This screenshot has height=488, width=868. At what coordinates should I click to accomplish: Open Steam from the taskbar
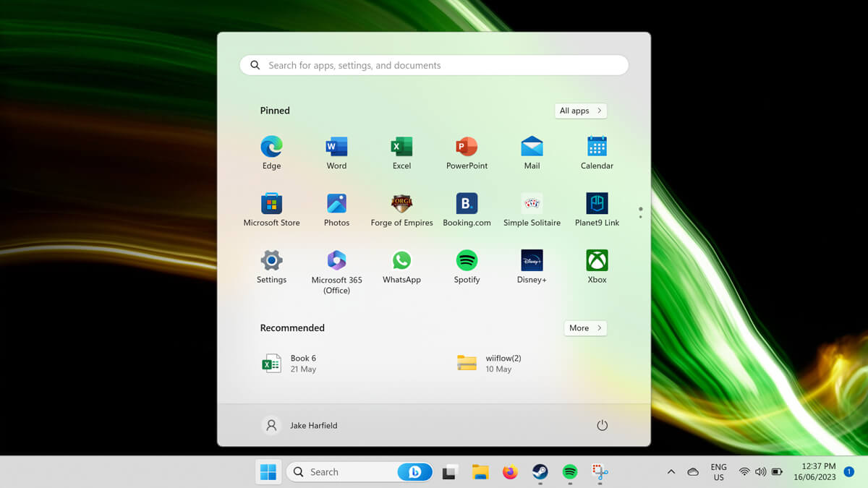540,472
